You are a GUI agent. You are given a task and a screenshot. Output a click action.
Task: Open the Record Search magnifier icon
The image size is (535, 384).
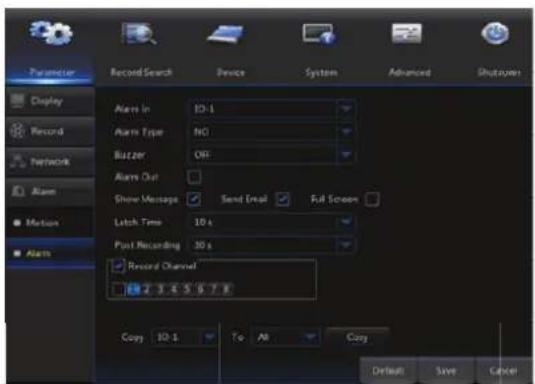[139, 33]
